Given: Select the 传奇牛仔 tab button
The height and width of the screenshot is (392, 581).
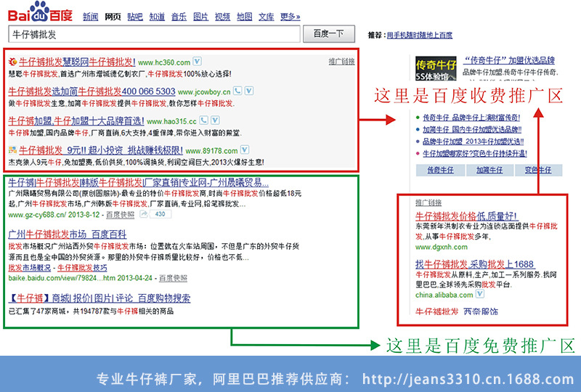Looking at the screenshot, I should tap(440, 170).
